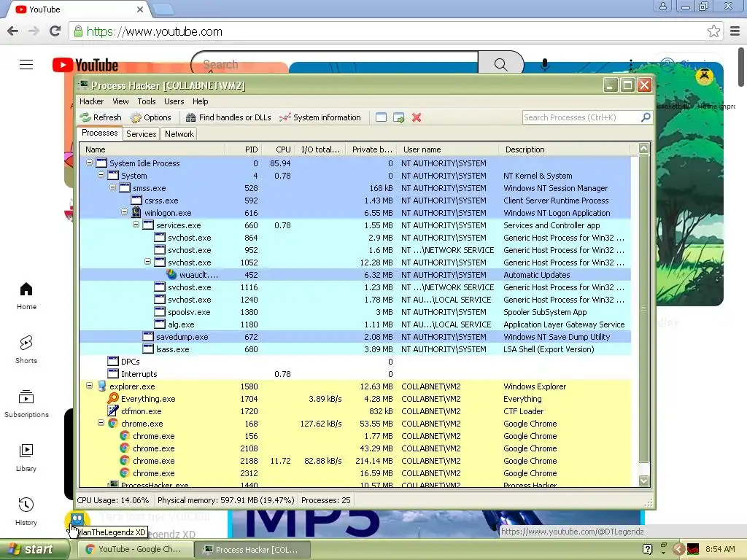Click the red X terminate window icon
The image size is (747, 560).
click(417, 117)
